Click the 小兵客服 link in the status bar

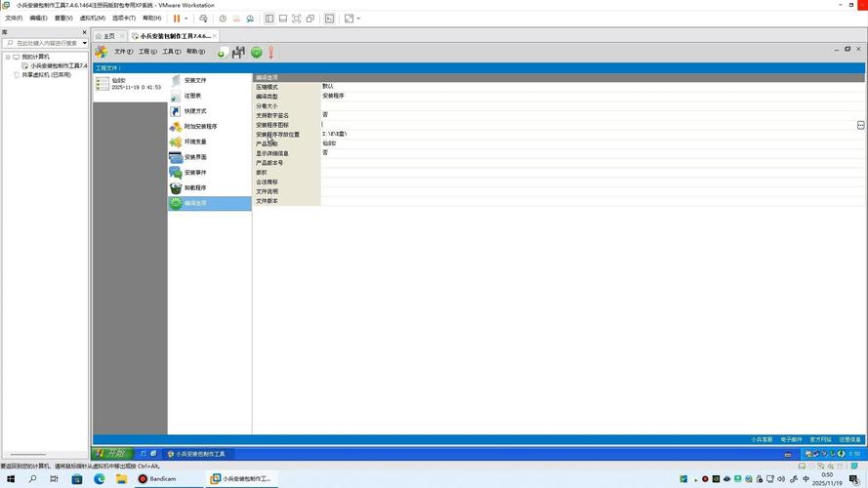[762, 439]
